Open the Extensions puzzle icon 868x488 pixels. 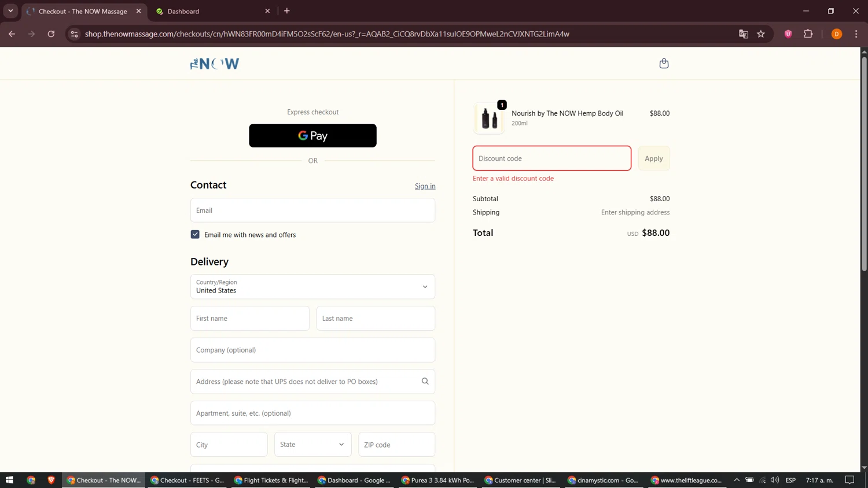[808, 34]
